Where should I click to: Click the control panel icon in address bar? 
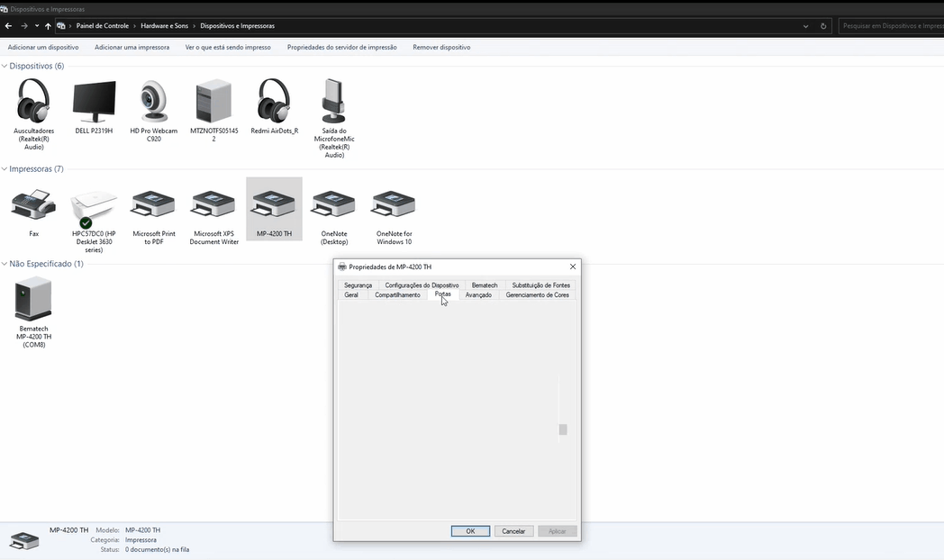coord(61,26)
